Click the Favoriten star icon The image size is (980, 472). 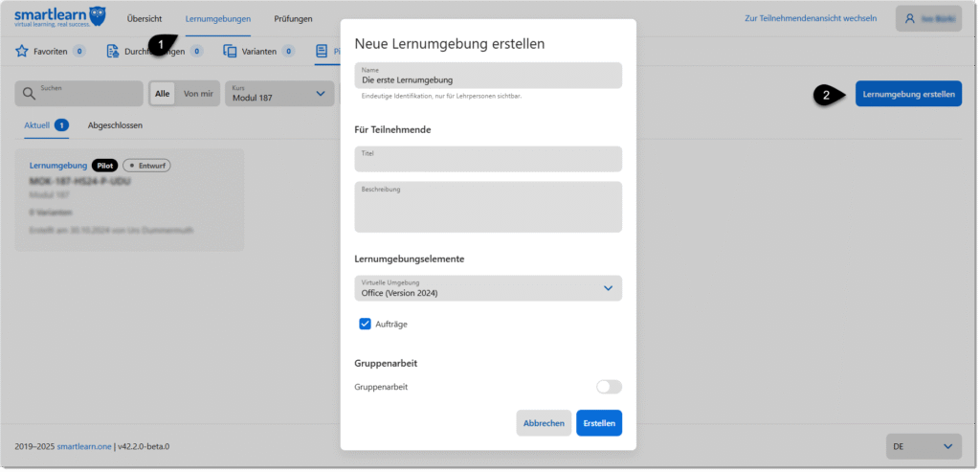click(x=22, y=51)
